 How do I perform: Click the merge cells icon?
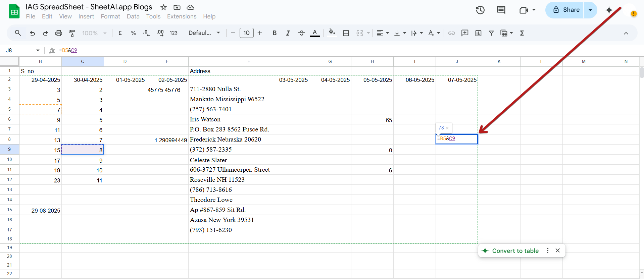point(360,33)
